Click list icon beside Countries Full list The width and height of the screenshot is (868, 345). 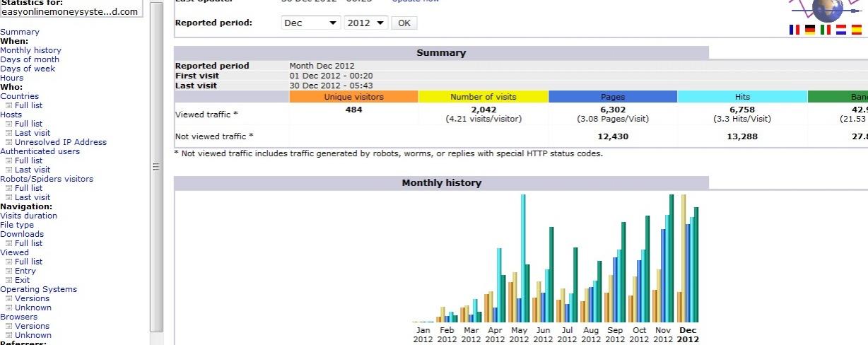click(x=9, y=105)
